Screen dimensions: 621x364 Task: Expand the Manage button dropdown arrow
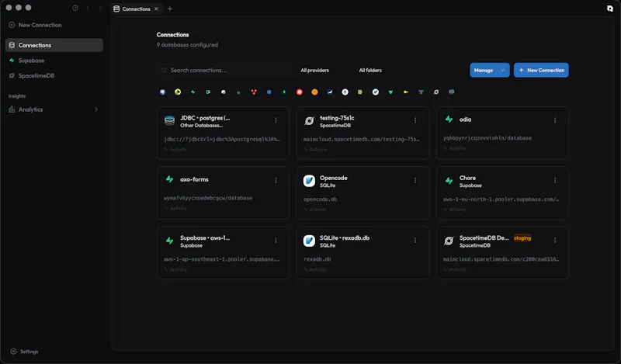tap(502, 70)
